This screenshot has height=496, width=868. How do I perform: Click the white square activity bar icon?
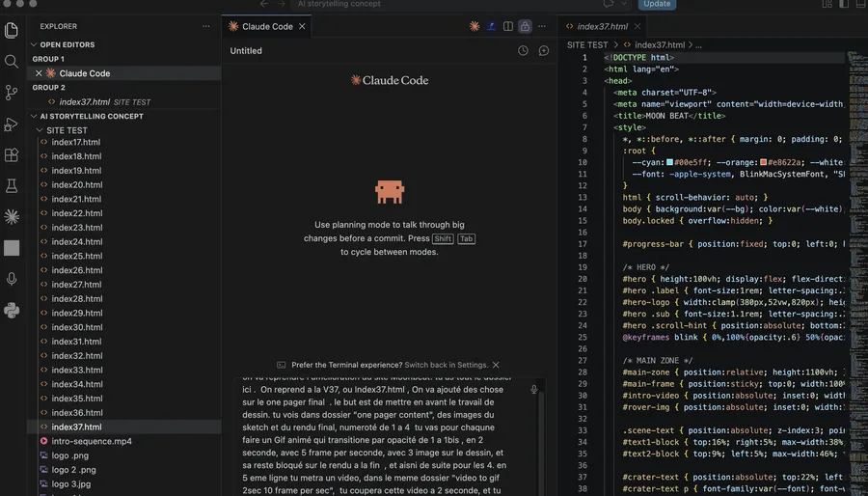11,248
